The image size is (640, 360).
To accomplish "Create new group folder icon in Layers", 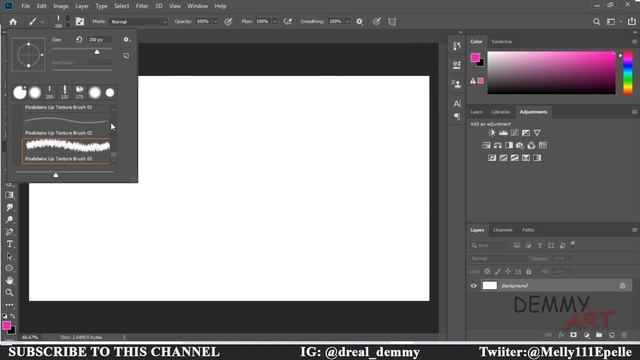I will coord(599,335).
